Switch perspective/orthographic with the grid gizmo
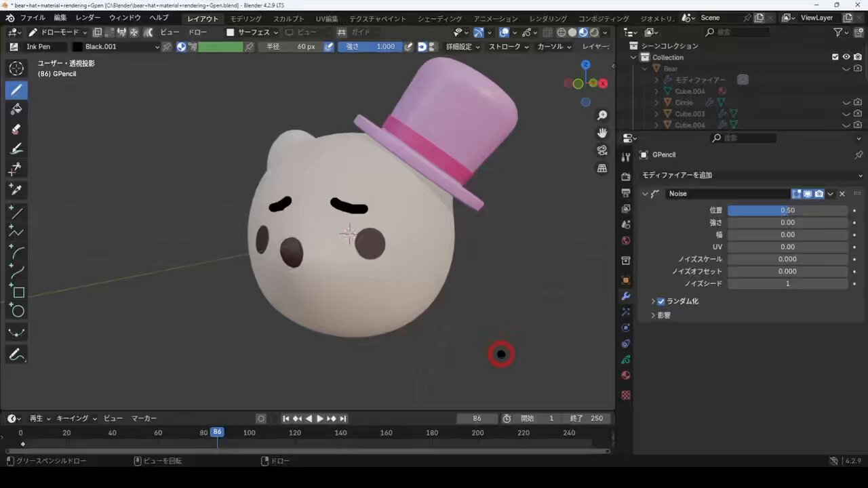Screen dimensions: 868x488 [x=602, y=168]
